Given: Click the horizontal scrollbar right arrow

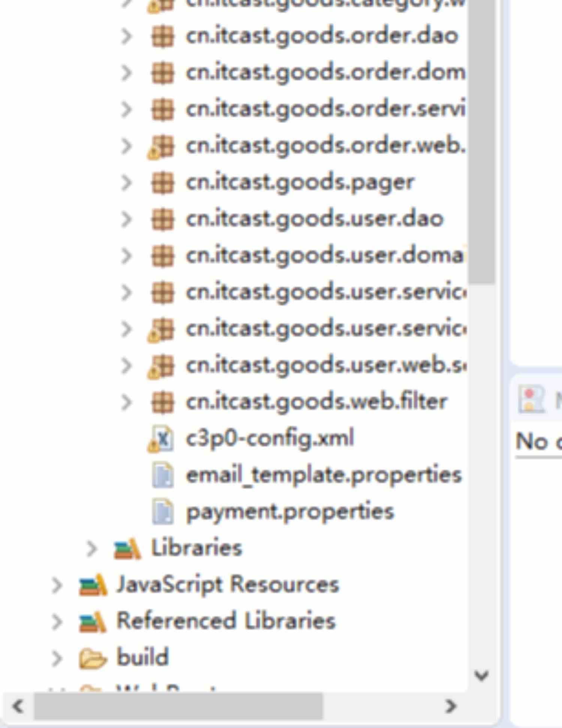Looking at the screenshot, I should pos(451,706).
